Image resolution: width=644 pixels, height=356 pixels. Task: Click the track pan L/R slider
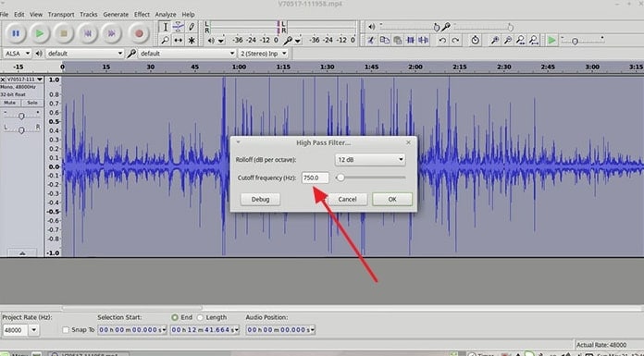21,129
